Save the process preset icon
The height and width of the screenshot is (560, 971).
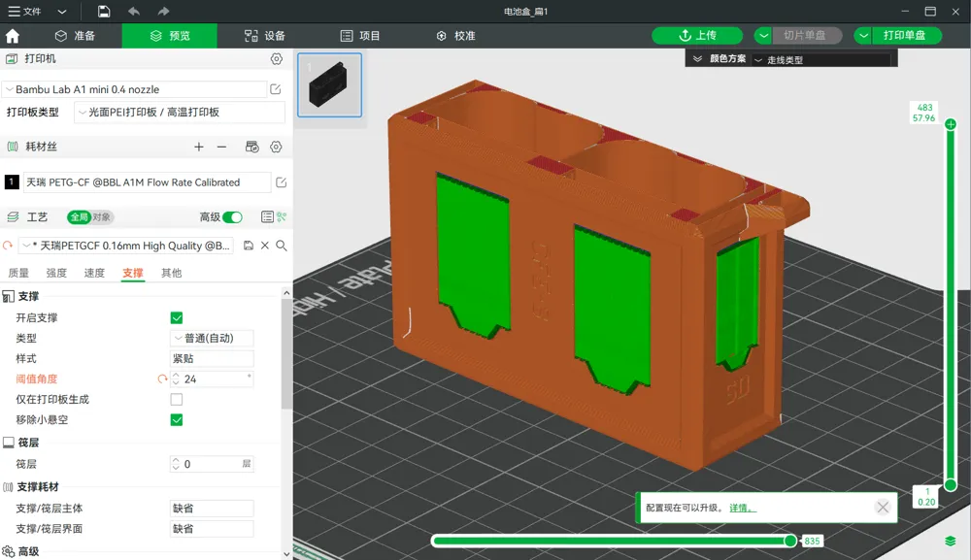[x=249, y=246]
